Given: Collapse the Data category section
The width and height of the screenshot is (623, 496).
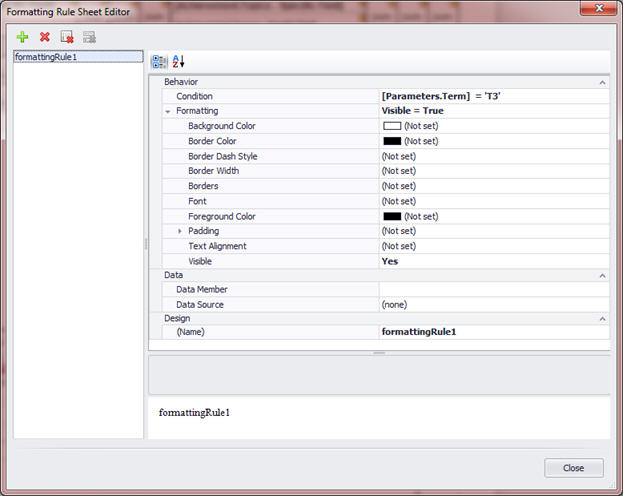Looking at the screenshot, I should (603, 275).
